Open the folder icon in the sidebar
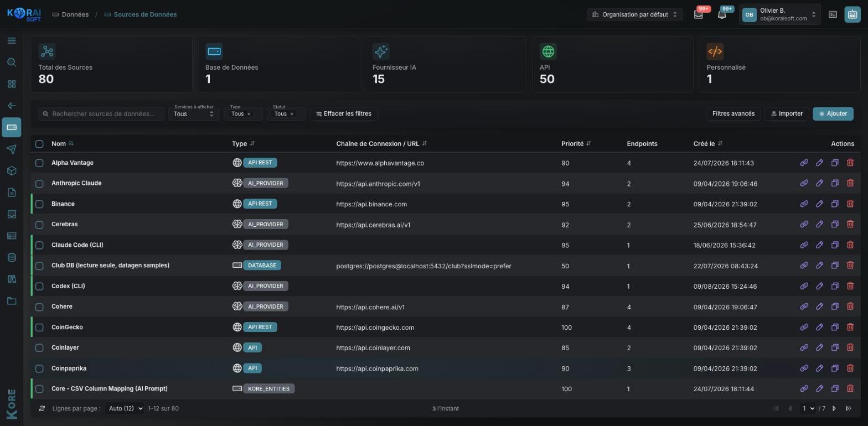Viewport: 868px width, 426px height. pos(12,301)
